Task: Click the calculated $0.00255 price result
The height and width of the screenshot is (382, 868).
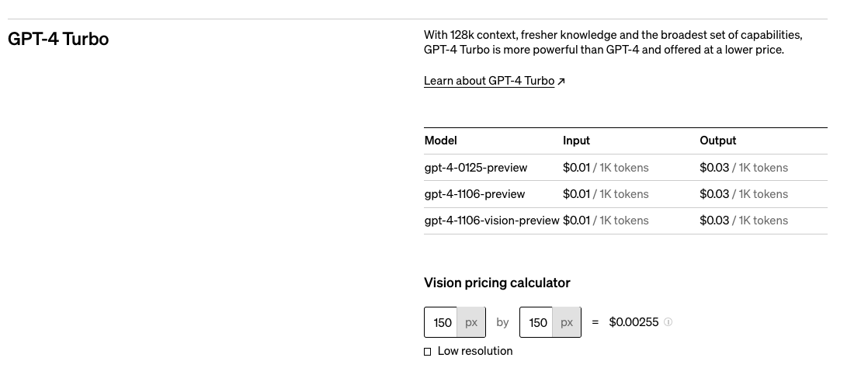Action: (x=634, y=322)
